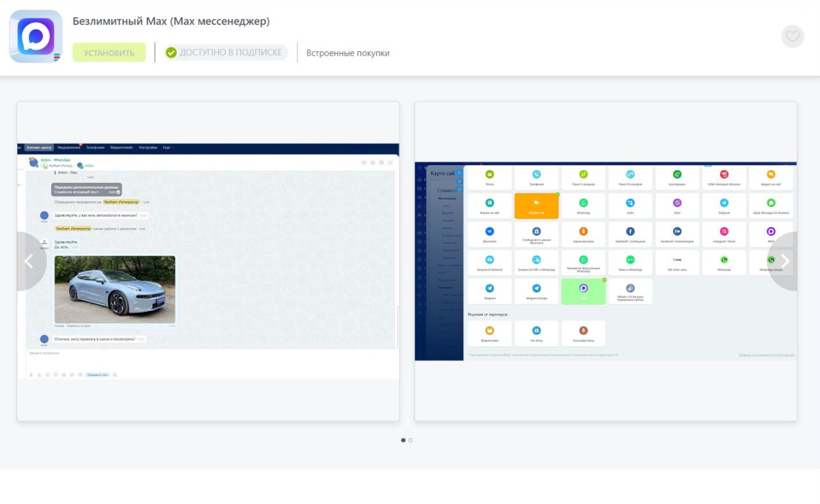The width and height of the screenshot is (820, 504).
Task: Add app to favorites with heart icon
Action: 792,37
